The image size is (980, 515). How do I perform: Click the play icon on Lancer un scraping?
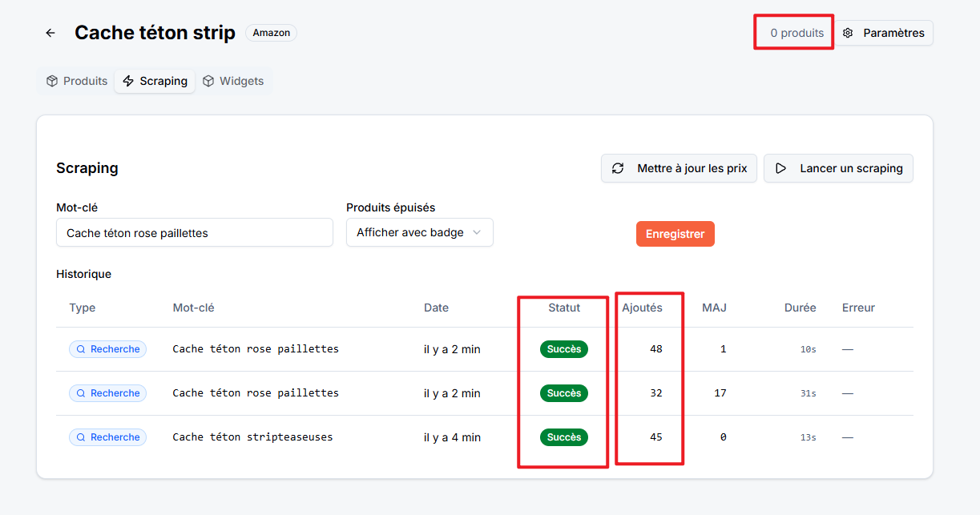780,168
